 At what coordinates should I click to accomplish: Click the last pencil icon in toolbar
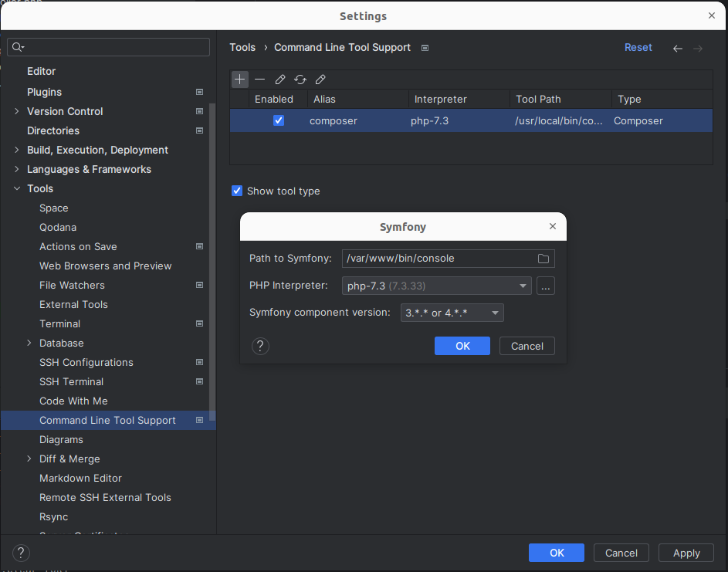tap(320, 80)
